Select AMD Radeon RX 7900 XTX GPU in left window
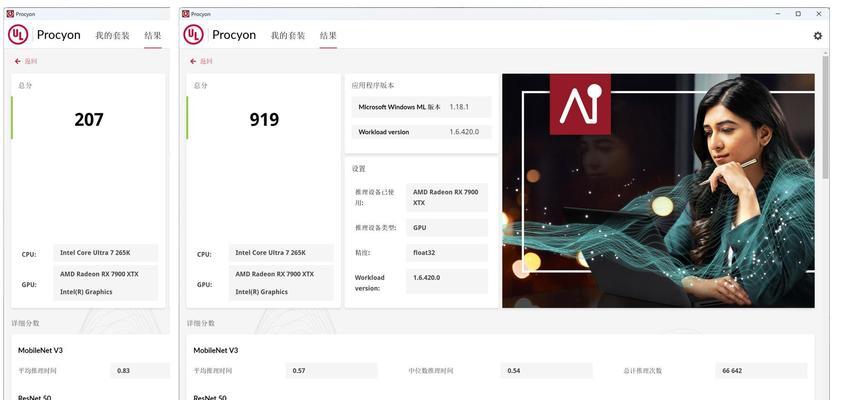The height and width of the screenshot is (400, 841). [x=99, y=274]
